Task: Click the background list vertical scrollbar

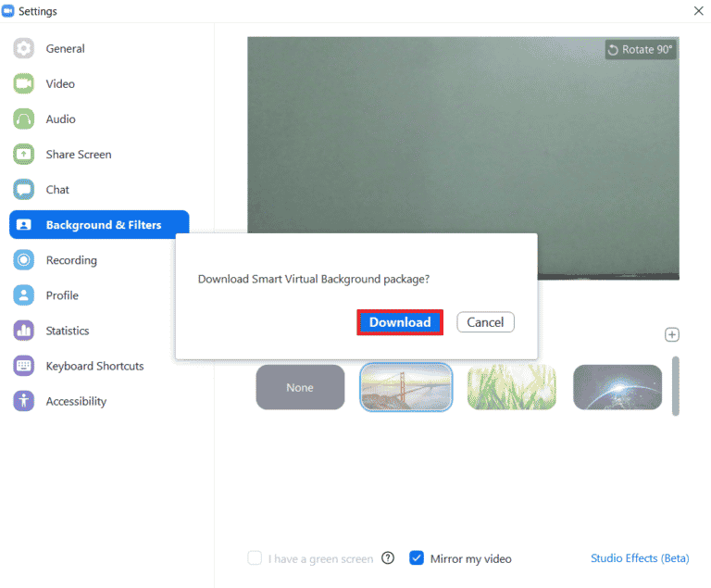Action: coord(676,385)
